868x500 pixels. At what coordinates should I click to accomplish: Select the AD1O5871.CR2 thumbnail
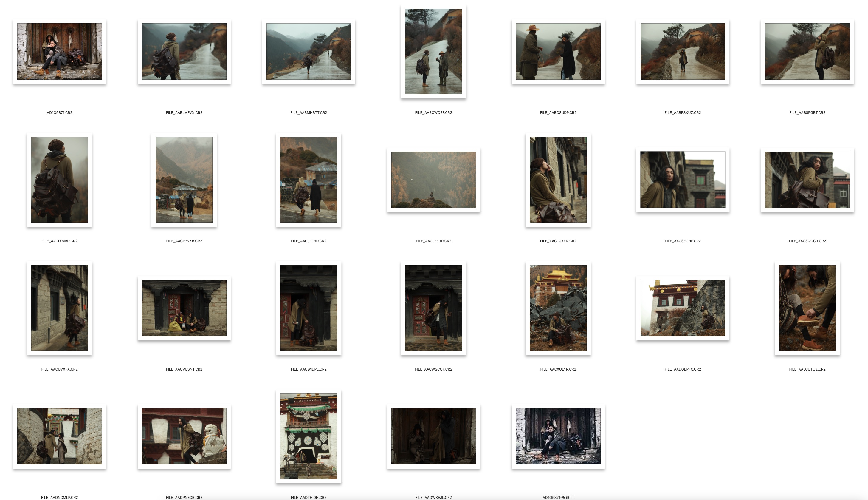tap(59, 52)
